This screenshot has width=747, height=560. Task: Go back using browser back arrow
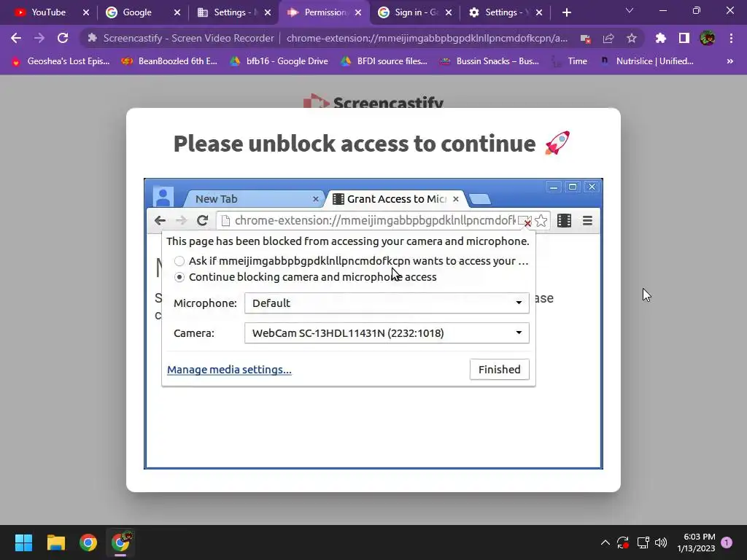pos(16,38)
